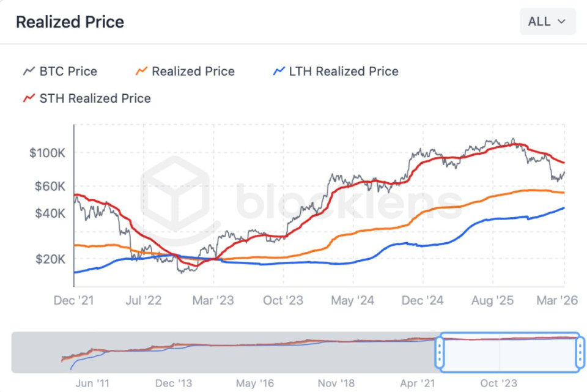Click the Realized Price panel title
This screenshot has height=392, width=587.
70,22
